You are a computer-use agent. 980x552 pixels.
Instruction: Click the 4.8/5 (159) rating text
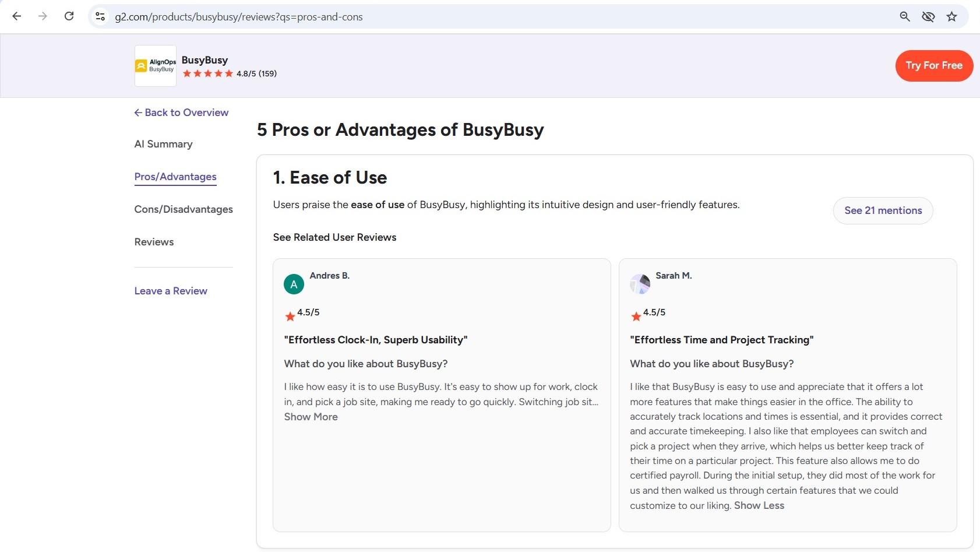pyautogui.click(x=256, y=73)
